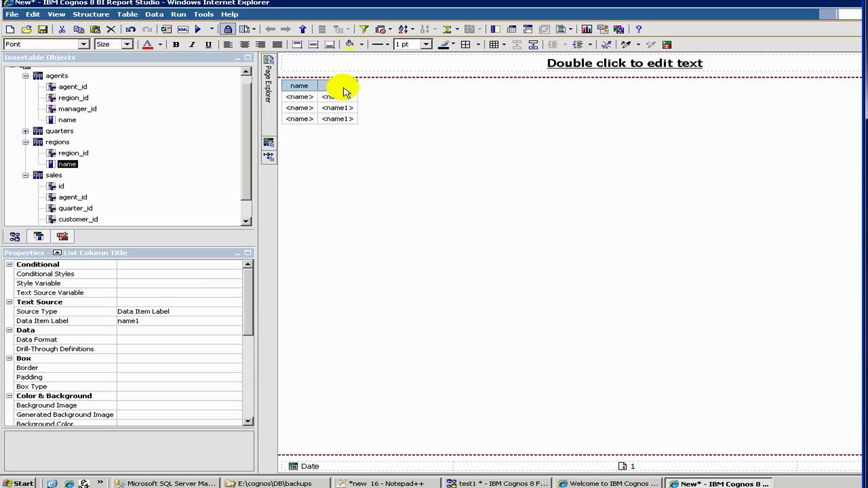Switch to Microsoft SQL Server Management taskbar item
Screen dimensions: 868x488
tap(165, 483)
